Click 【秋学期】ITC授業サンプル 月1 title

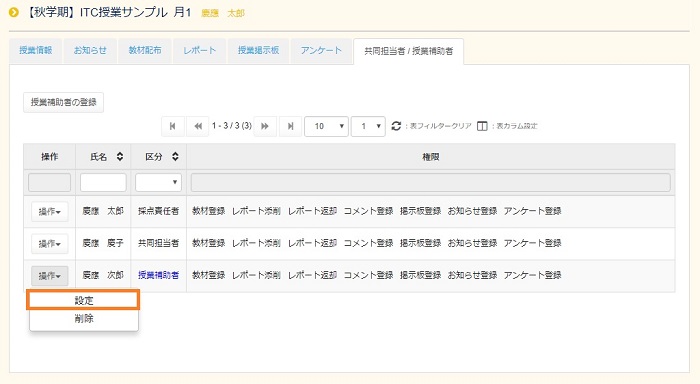(108, 13)
